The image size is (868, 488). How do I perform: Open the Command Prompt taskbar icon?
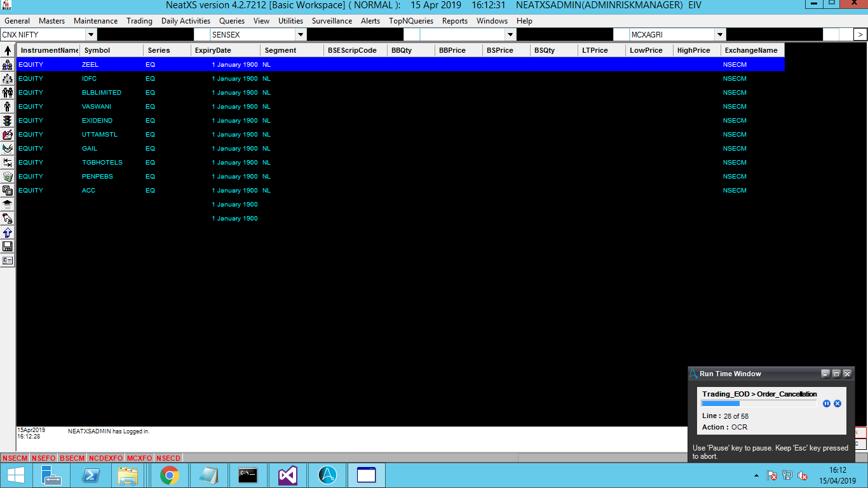248,475
